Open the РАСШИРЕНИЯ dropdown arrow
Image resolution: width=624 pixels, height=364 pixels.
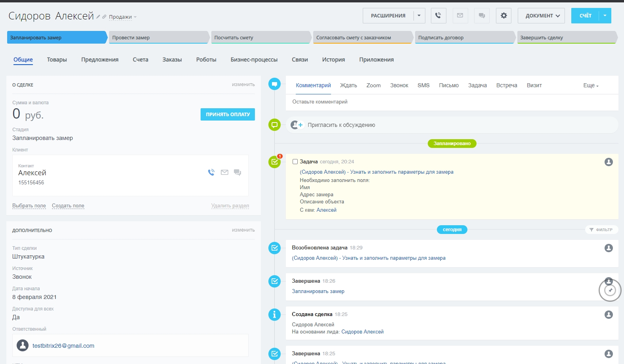pos(419,15)
